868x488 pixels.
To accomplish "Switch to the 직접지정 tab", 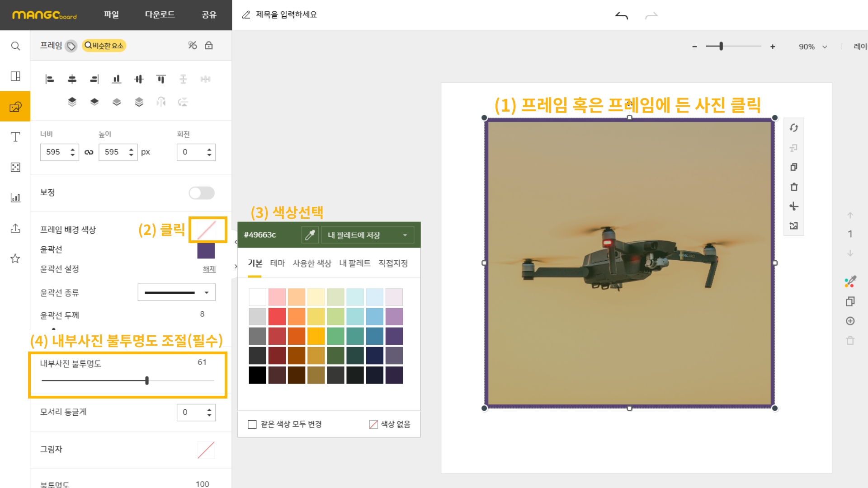I will [x=393, y=263].
